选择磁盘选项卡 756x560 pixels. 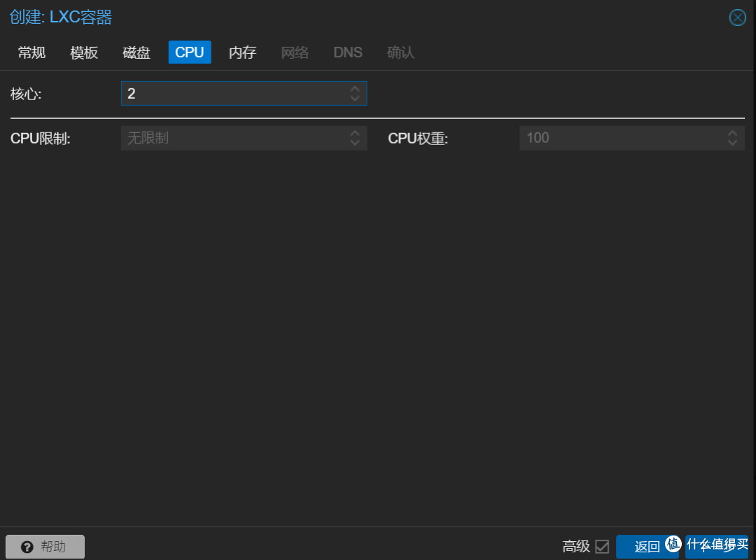(136, 52)
